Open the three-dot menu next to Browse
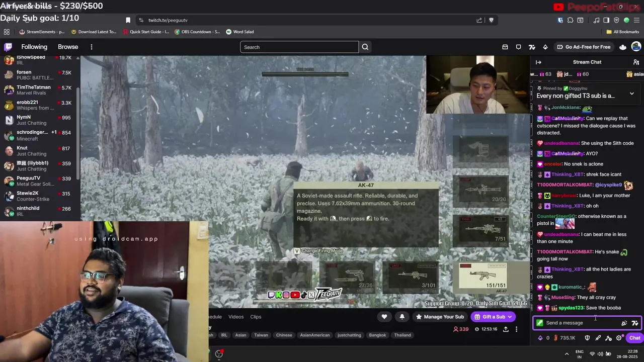644x362 pixels. (x=91, y=47)
